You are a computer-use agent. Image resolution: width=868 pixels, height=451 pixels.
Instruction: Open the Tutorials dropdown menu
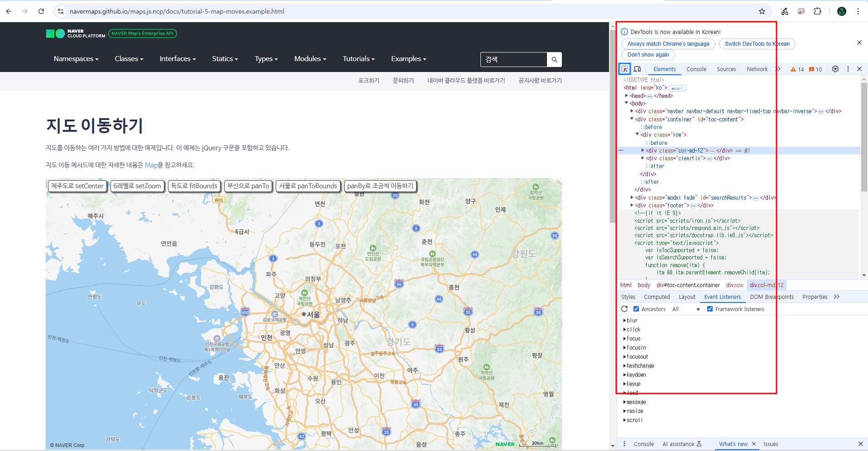pyautogui.click(x=359, y=59)
